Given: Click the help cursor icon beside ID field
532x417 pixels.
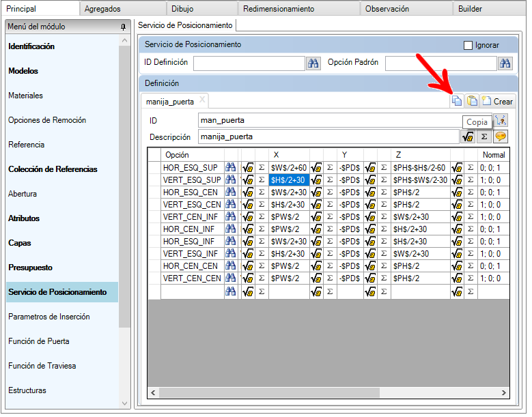Looking at the screenshot, I should point(501,120).
